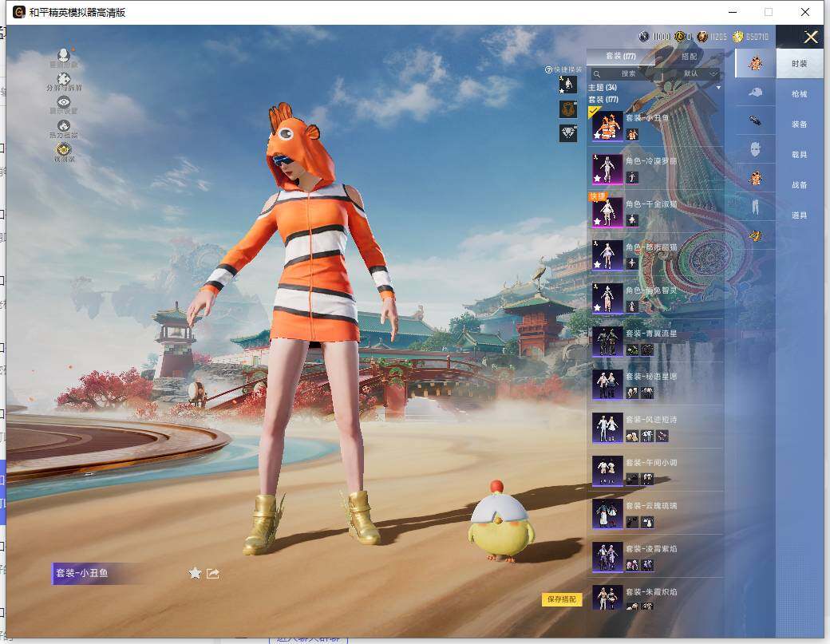Image resolution: width=830 pixels, height=644 pixels.
Task: Click the 搜索 search field
Action: [x=628, y=73]
